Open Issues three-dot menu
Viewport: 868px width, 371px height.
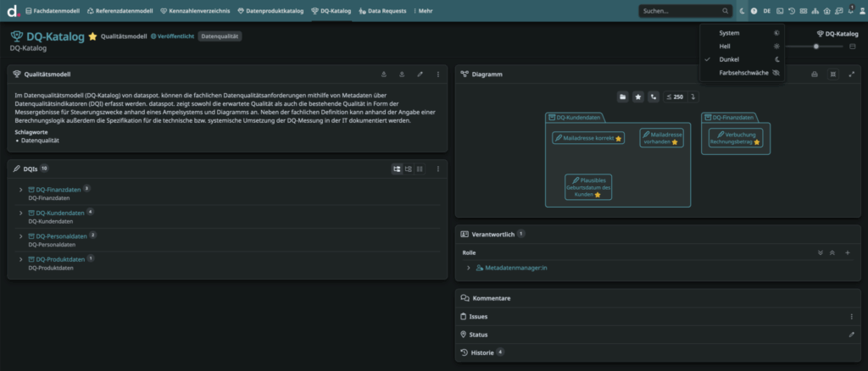pyautogui.click(x=851, y=317)
